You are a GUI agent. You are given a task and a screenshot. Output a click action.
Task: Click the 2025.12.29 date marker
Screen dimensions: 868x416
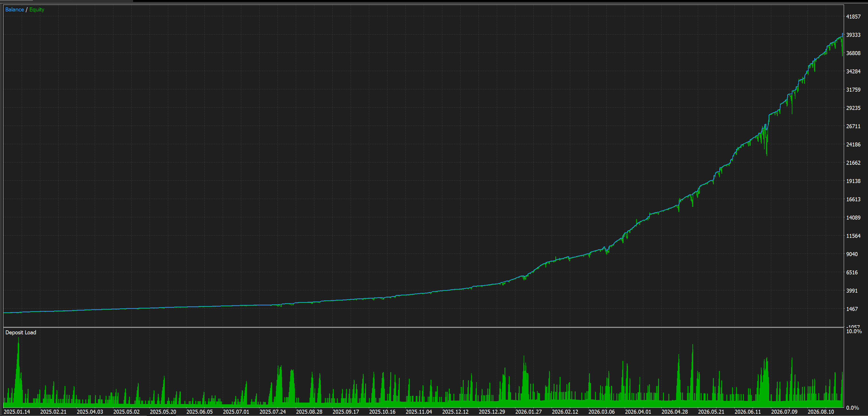pos(492,412)
